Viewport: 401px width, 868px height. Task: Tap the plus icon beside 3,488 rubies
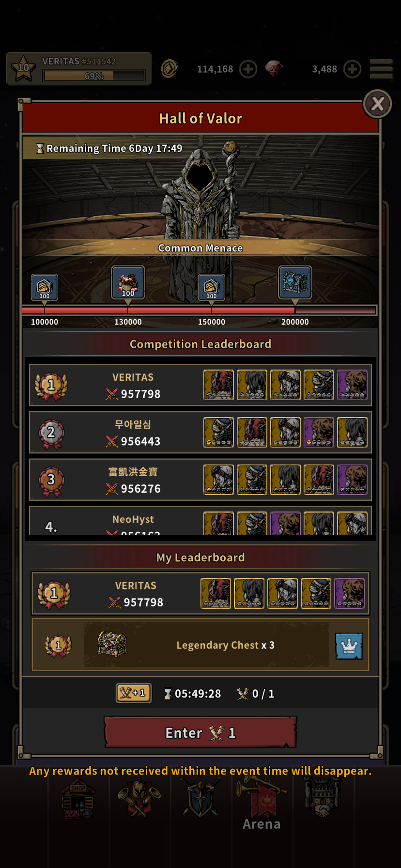352,69
